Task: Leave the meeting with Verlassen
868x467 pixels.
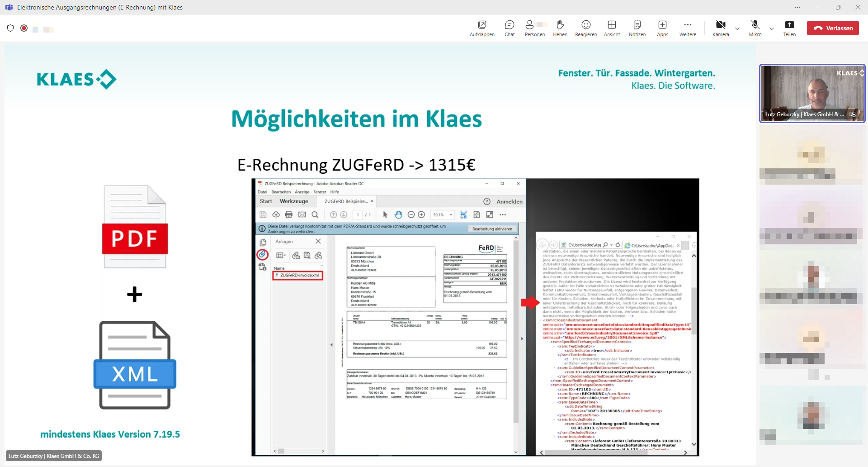Action: coord(833,28)
